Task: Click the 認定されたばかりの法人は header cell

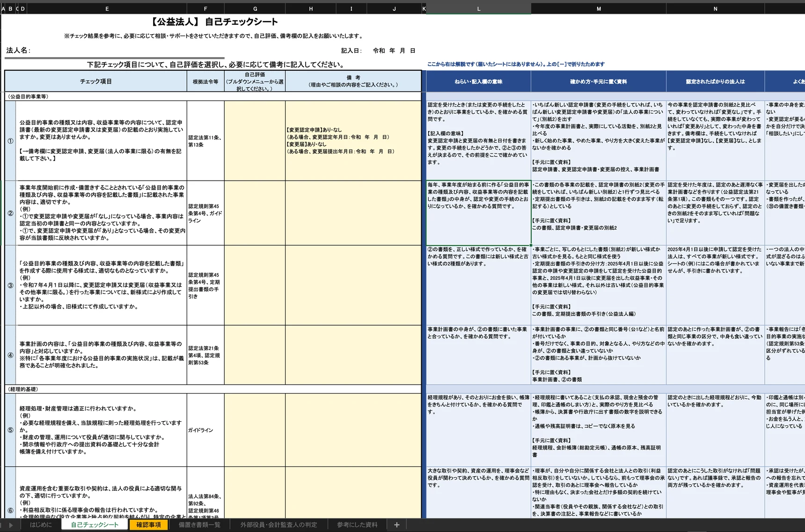Action: click(x=715, y=81)
